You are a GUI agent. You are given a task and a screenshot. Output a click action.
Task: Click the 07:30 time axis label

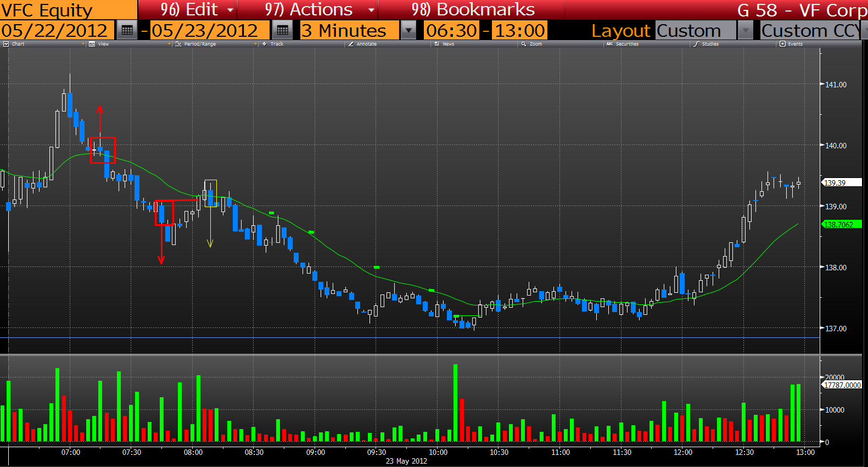(132, 452)
